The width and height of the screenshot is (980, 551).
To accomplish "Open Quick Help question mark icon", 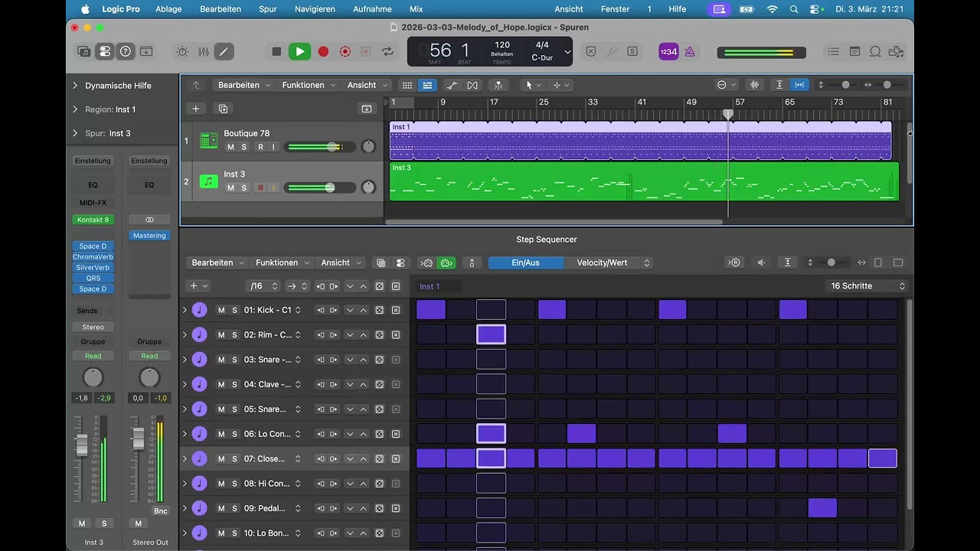I will [126, 51].
